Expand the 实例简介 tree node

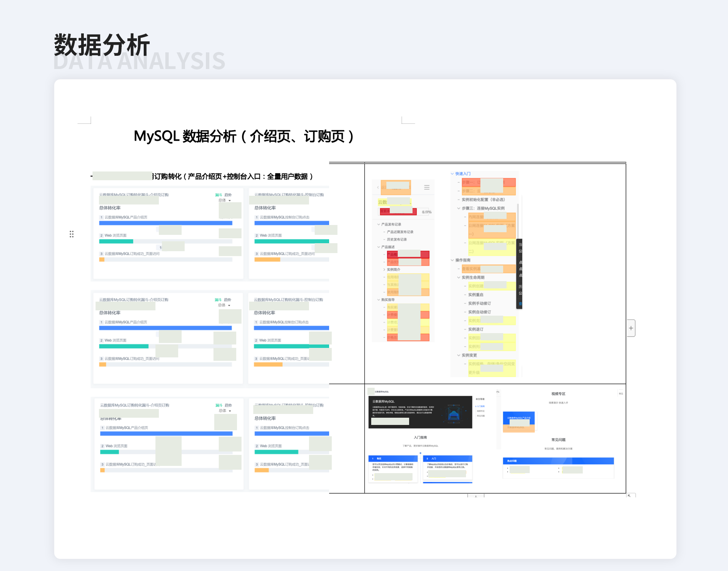point(384,269)
